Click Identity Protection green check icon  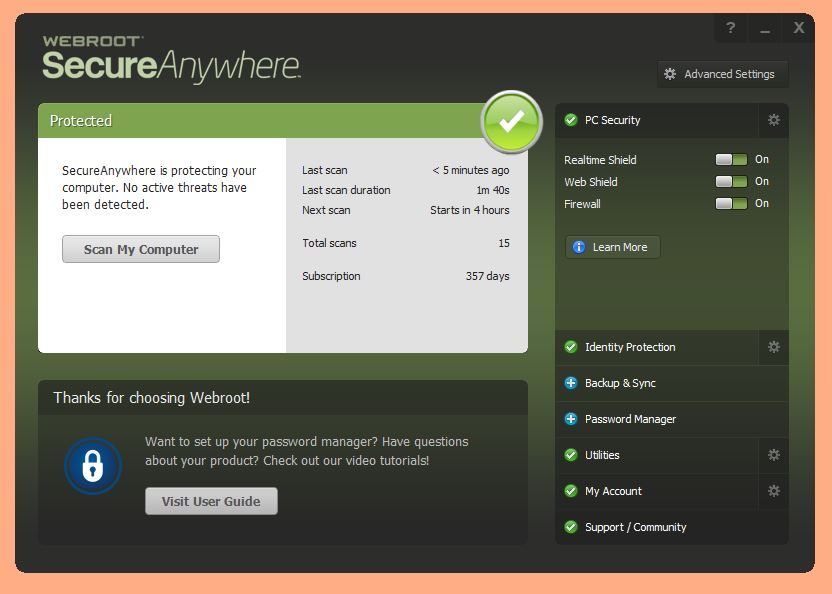(571, 347)
